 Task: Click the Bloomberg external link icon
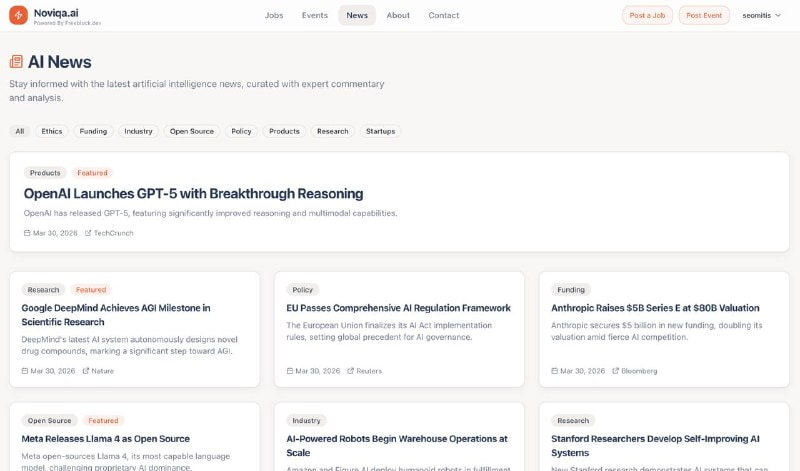click(615, 371)
